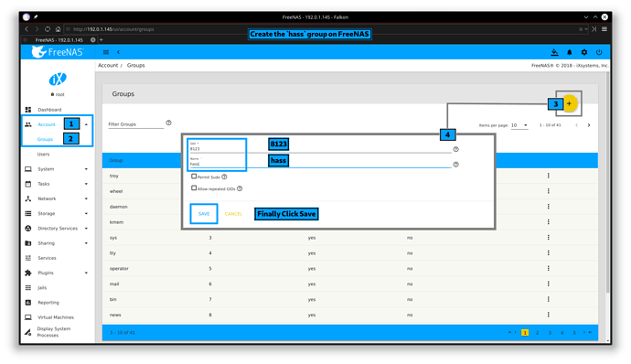Click the help icon beside Filter Groups
Image resolution: width=631 pixels, height=364 pixels.
(168, 123)
